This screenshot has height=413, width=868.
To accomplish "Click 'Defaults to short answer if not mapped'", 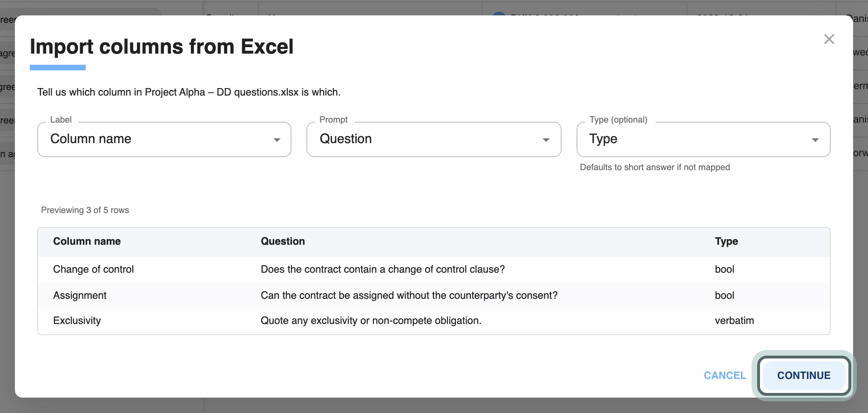I will click(655, 167).
